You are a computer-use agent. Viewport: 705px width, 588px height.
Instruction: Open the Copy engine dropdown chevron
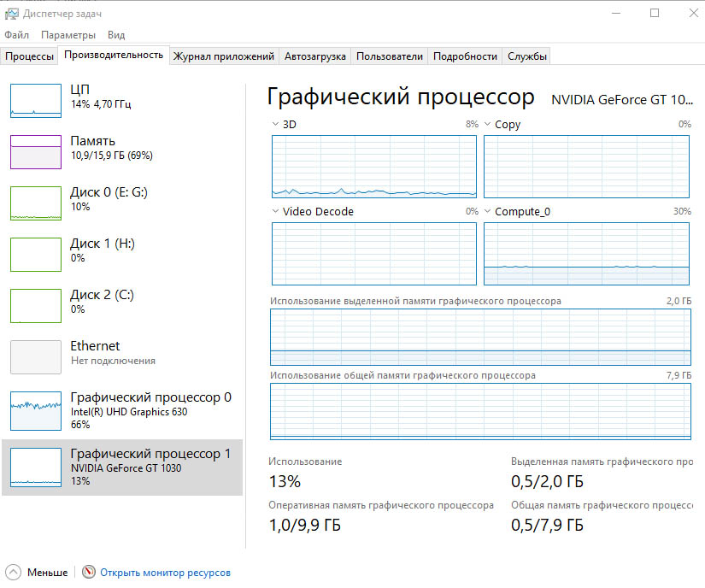click(487, 124)
